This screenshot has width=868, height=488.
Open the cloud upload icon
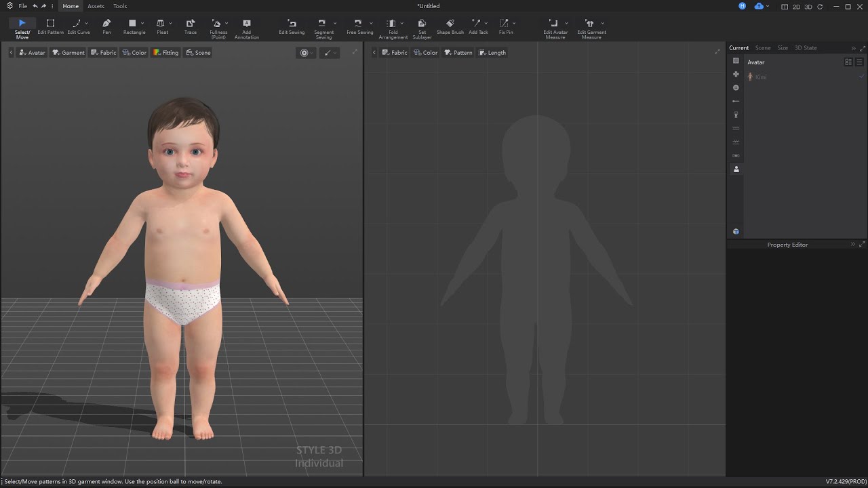[x=759, y=6]
